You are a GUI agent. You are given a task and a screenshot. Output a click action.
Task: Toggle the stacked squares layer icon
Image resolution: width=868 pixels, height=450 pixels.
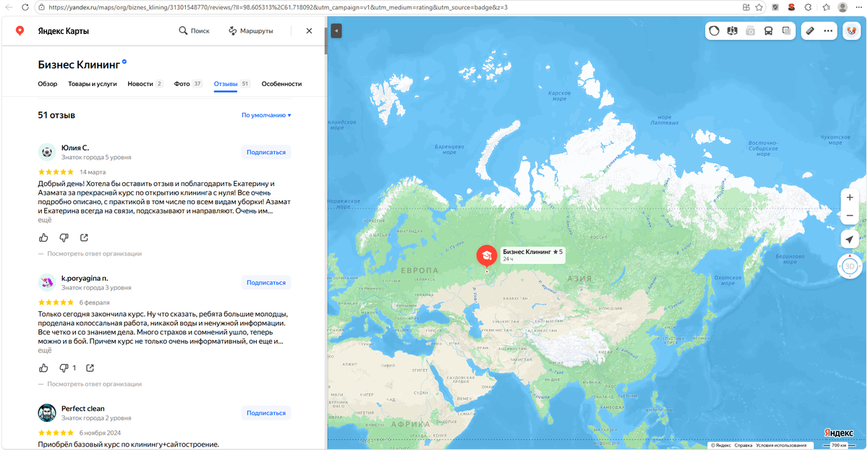[x=786, y=30]
